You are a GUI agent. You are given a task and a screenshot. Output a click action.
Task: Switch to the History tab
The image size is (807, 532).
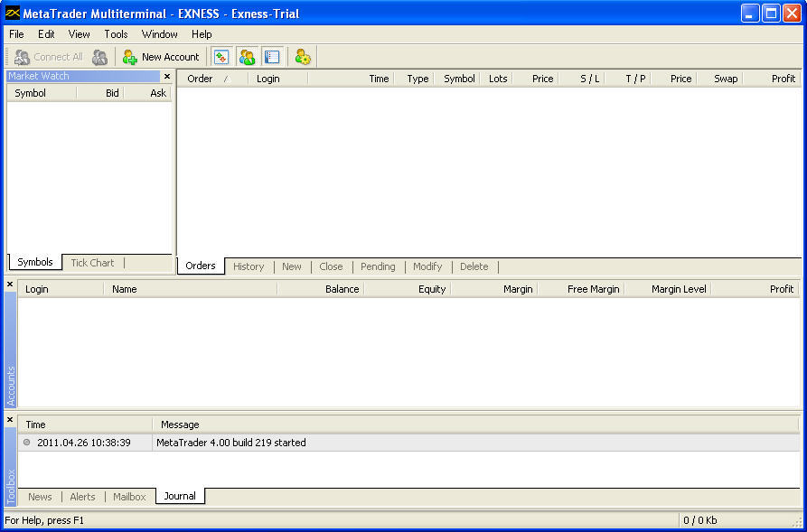pos(249,266)
